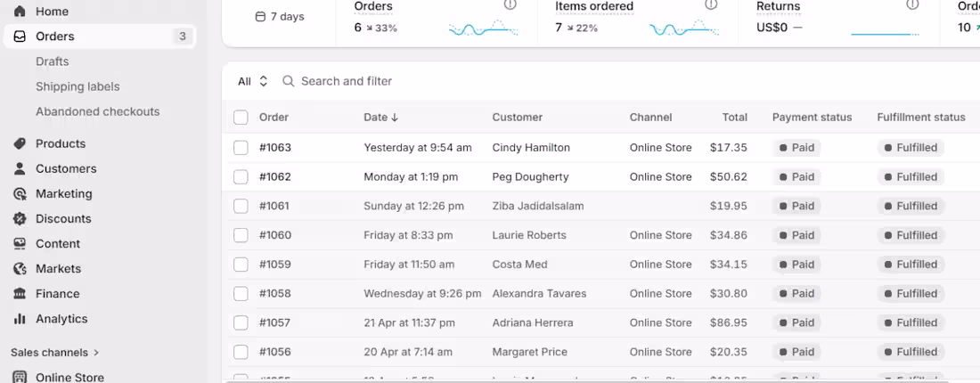This screenshot has height=383, width=980.
Task: Check the box for order #1060
Action: pyautogui.click(x=241, y=235)
